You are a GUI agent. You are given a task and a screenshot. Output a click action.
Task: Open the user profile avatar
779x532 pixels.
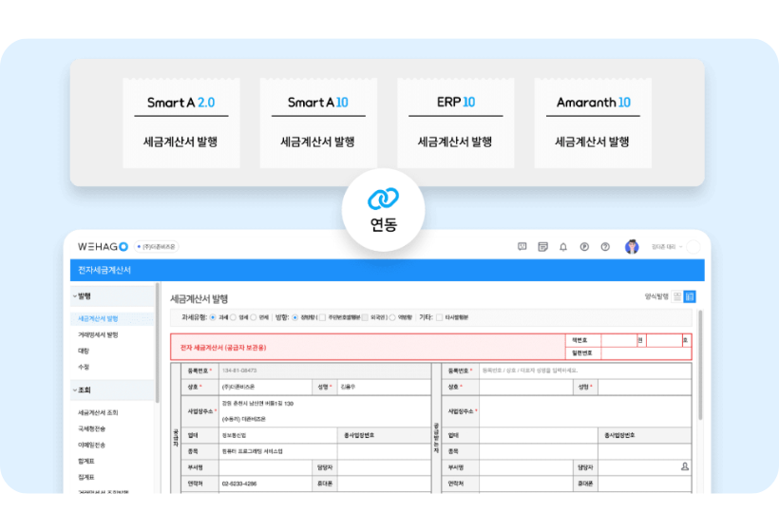[x=632, y=247]
